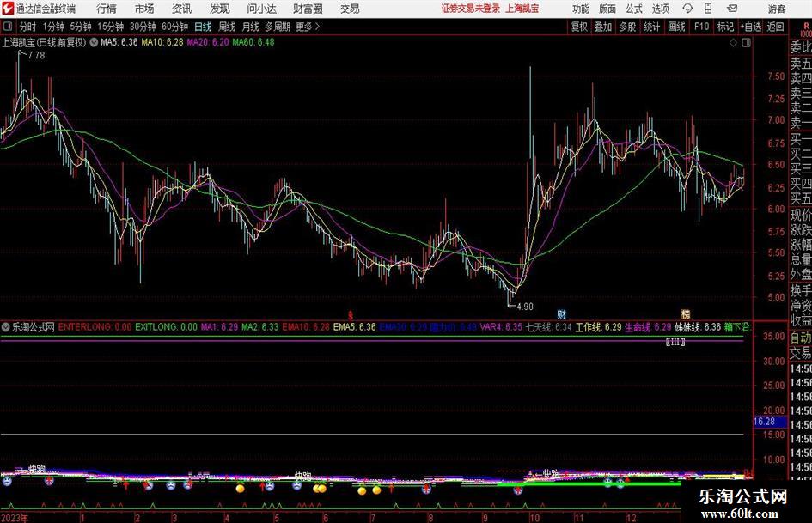Open the 版面 menu

click(607, 9)
